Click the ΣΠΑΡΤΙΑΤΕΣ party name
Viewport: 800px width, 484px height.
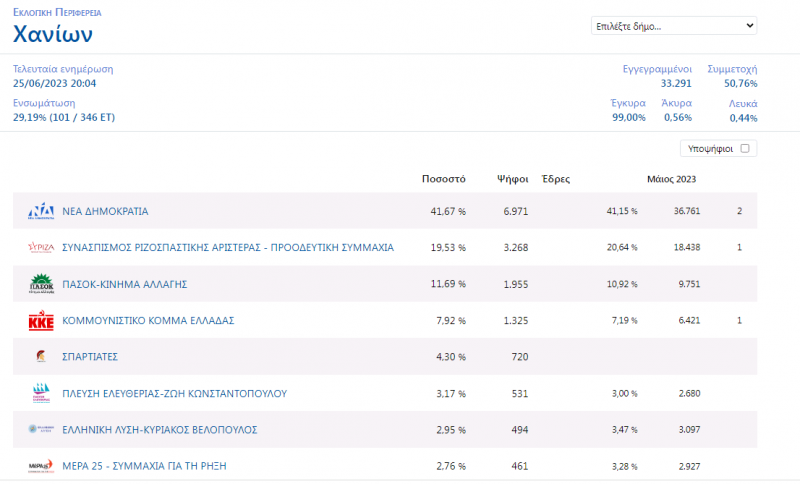click(90, 356)
